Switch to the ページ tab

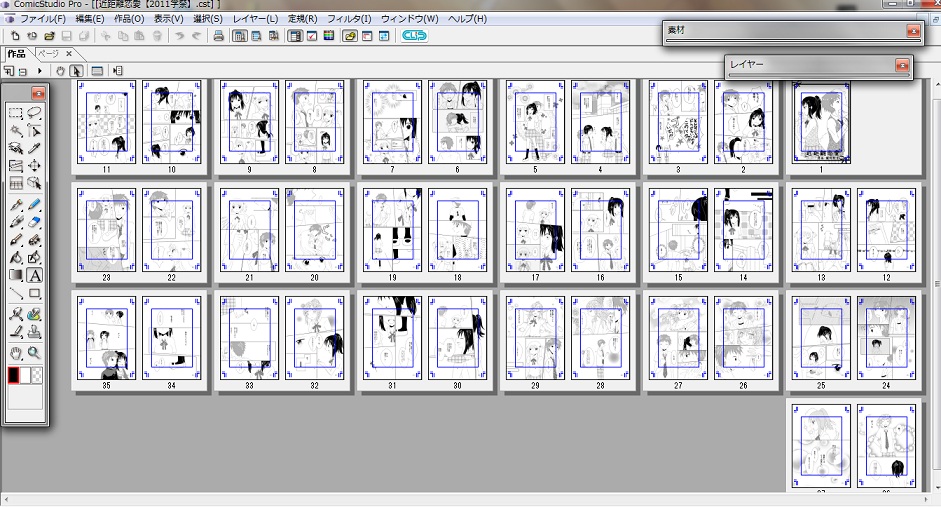point(49,54)
